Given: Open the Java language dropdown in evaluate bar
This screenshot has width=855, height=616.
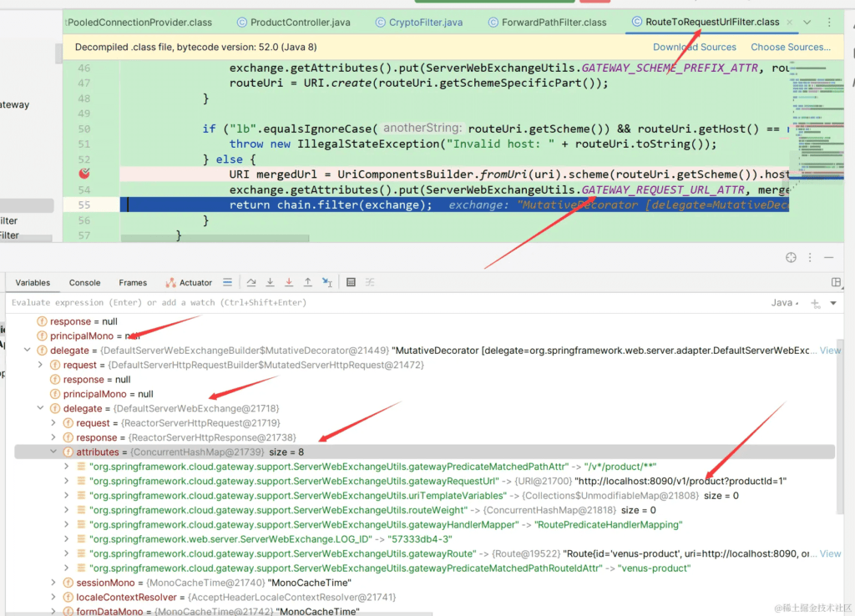Looking at the screenshot, I should pos(786,303).
